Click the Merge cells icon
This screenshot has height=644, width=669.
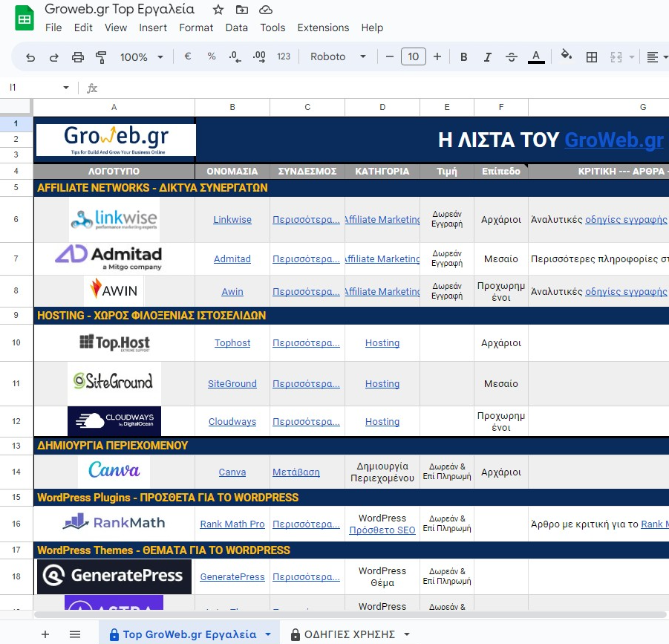point(616,57)
